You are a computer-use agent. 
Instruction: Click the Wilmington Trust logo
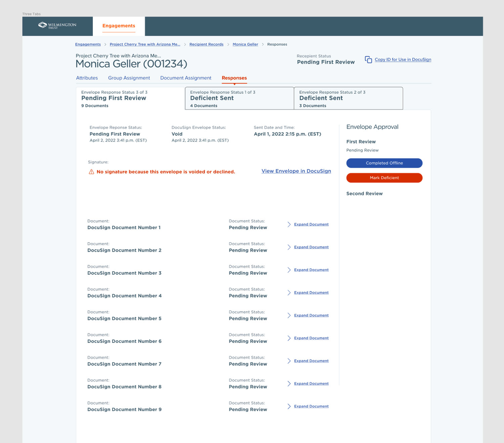point(57,25)
